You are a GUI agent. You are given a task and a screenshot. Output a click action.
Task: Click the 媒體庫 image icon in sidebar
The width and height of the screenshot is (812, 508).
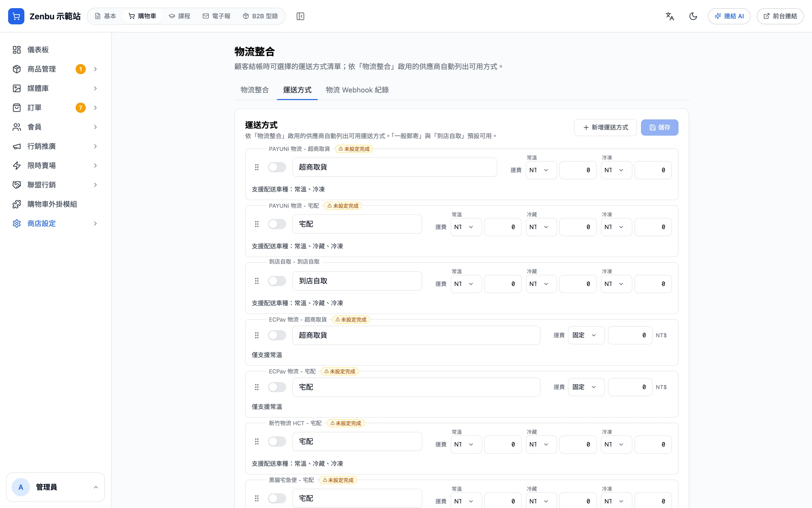coord(17,88)
